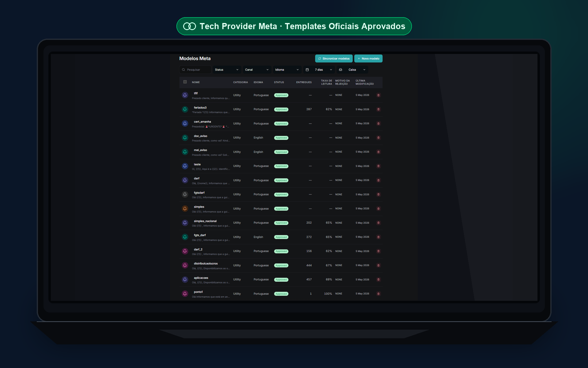Click the bell icon for aplicacoes template
This screenshot has width=588, height=368.
[185, 279]
